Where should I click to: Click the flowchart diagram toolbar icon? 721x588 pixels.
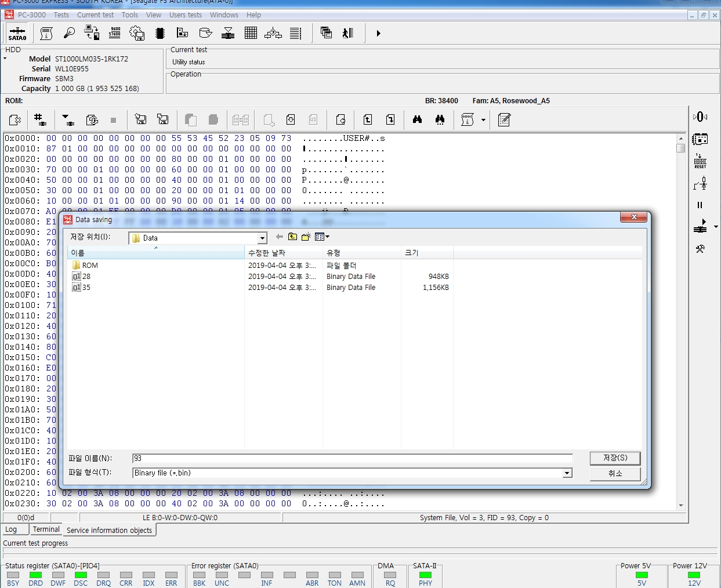pyautogui.click(x=273, y=34)
